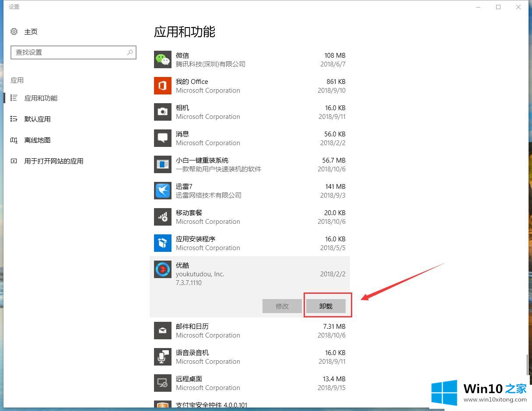Click the 7.31 MB size of 邮件和日历
The width and height of the screenshot is (532, 411).
334,326
